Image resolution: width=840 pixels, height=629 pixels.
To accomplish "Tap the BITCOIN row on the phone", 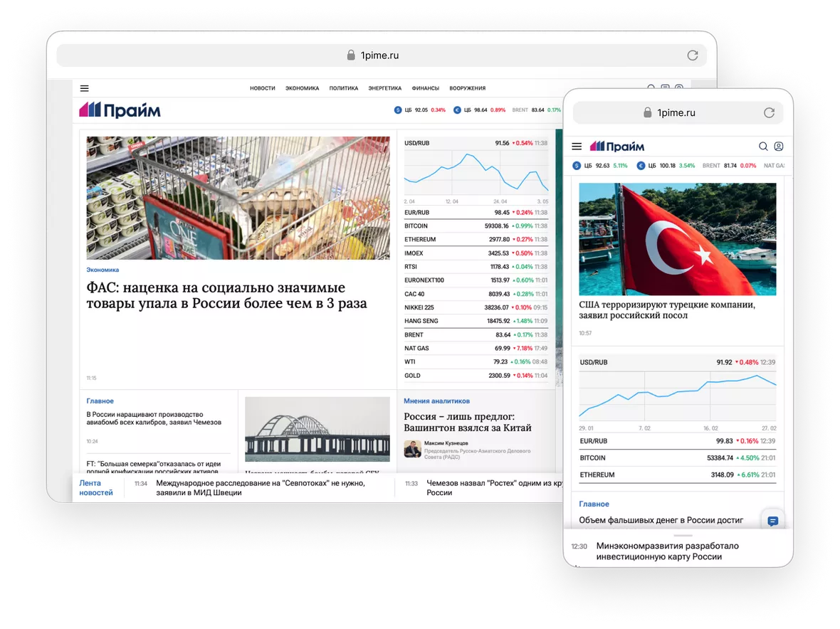I will tap(677, 458).
